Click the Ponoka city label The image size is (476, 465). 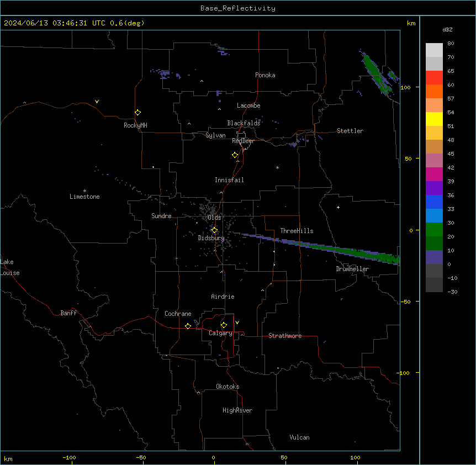[265, 75]
